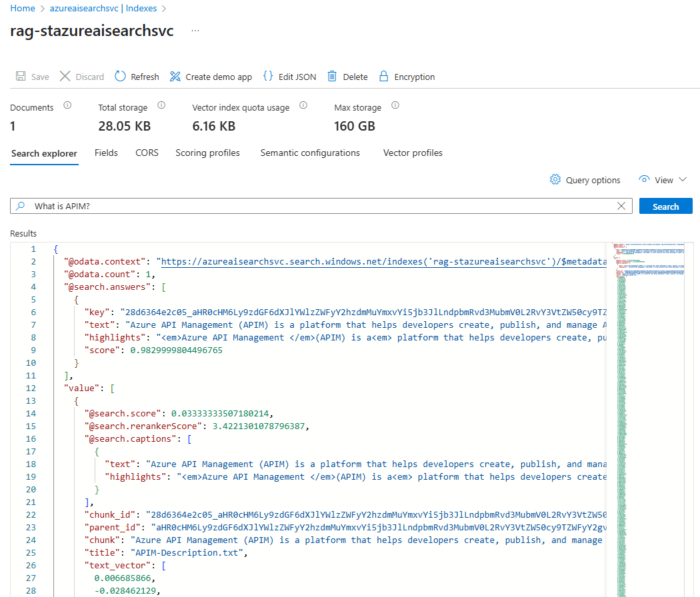Click the 6.16 KB vector quota value

(214, 127)
